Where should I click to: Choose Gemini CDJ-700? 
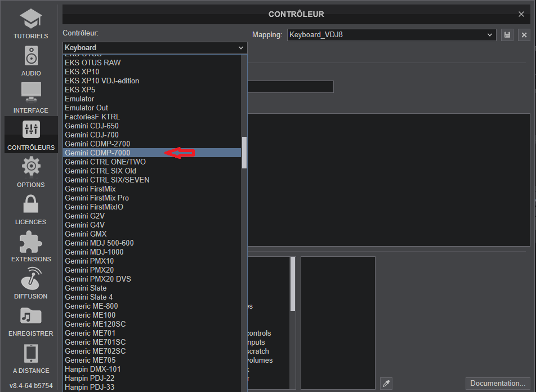[x=152, y=135]
